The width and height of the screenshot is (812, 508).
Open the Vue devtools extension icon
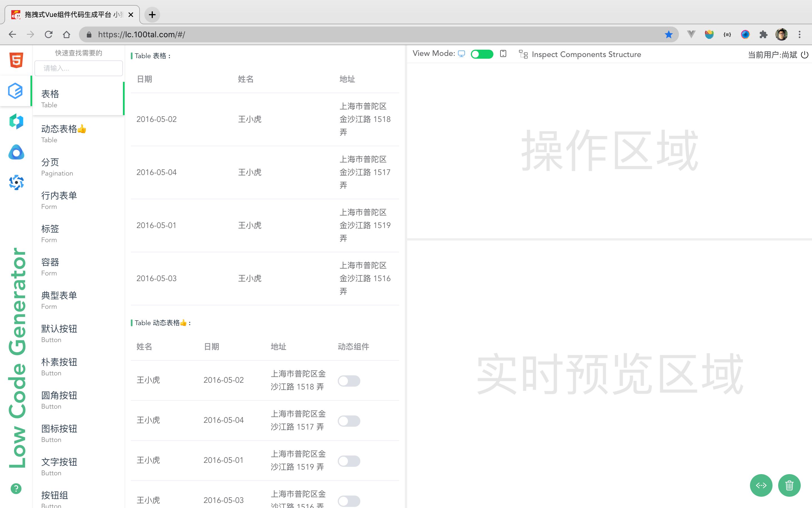click(x=691, y=34)
